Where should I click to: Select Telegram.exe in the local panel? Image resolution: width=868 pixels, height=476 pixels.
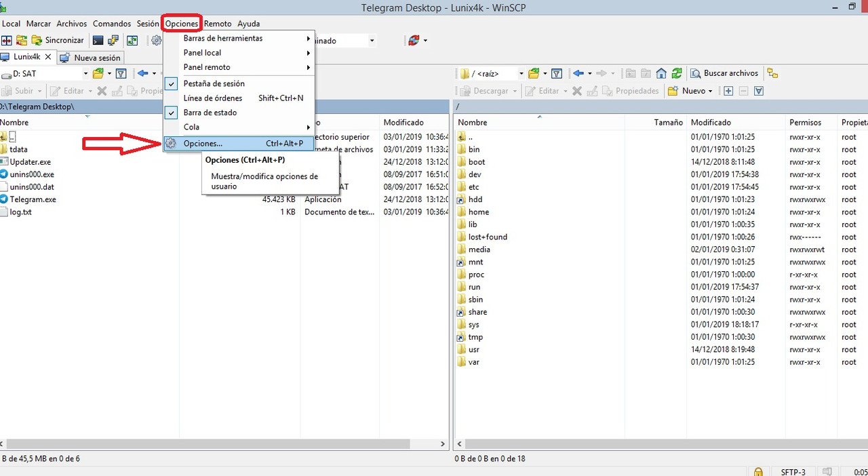click(x=33, y=199)
